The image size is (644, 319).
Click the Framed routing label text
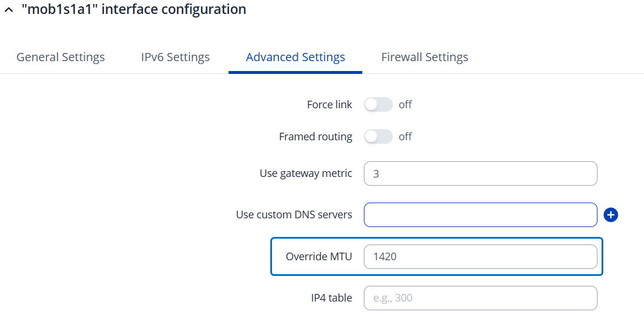315,137
